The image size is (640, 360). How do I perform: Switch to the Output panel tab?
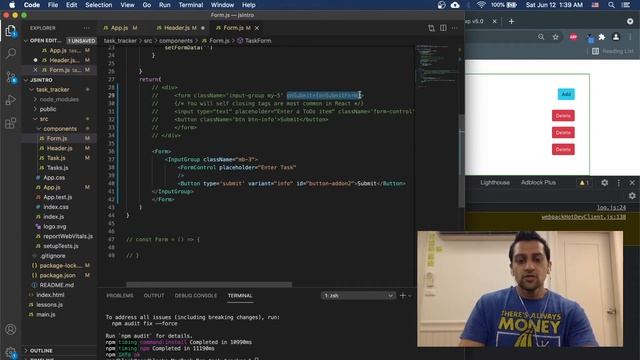(x=154, y=295)
